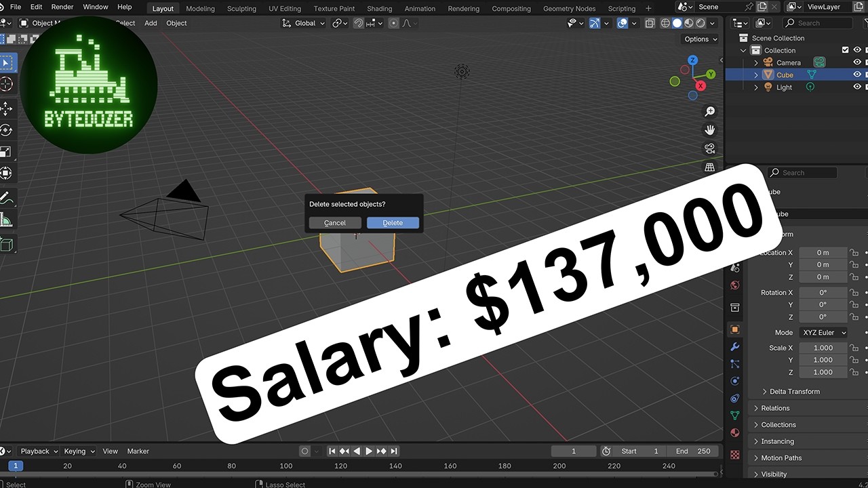The width and height of the screenshot is (868, 488).
Task: Activate the Cursor tool in left toolbar
Action: [6, 84]
